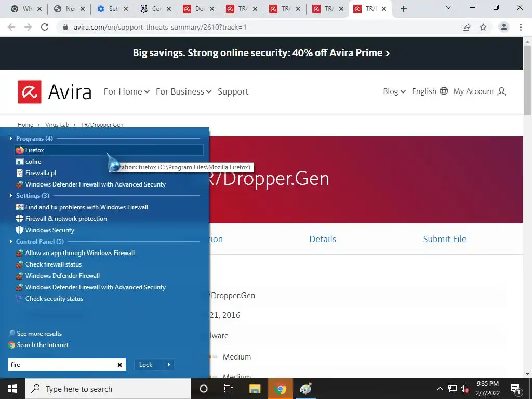This screenshot has height=399, width=532.
Task: Click the network tray icon
Action: click(x=453, y=389)
